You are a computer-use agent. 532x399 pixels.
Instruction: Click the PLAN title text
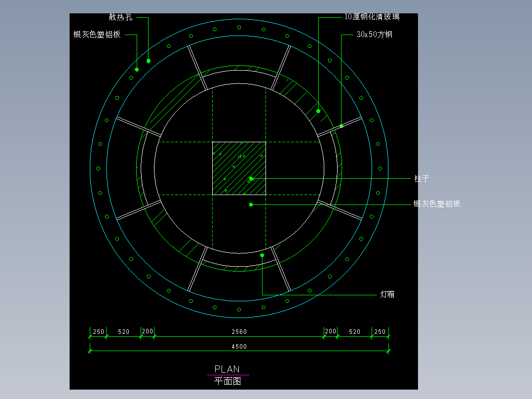[228, 369]
